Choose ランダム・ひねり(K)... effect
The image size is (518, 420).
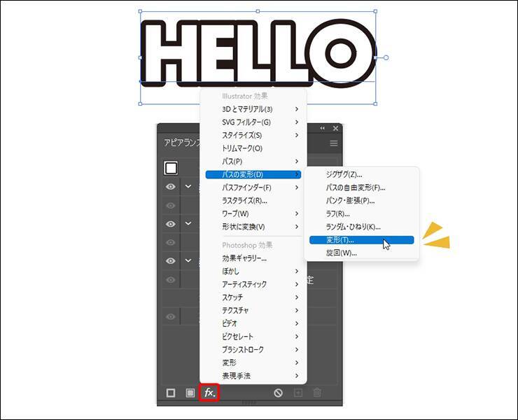pos(362,227)
